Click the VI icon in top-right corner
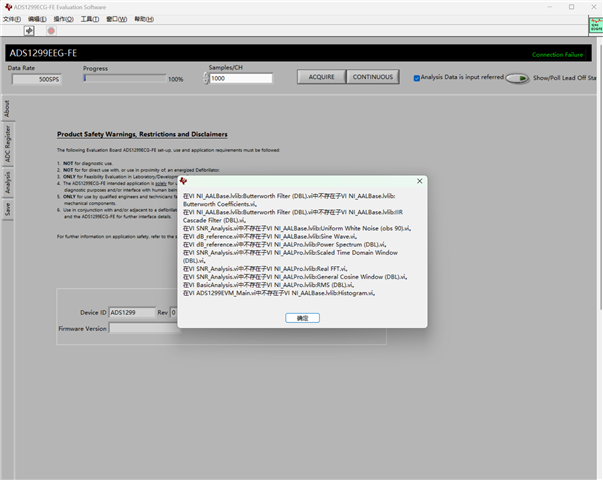 [x=596, y=25]
